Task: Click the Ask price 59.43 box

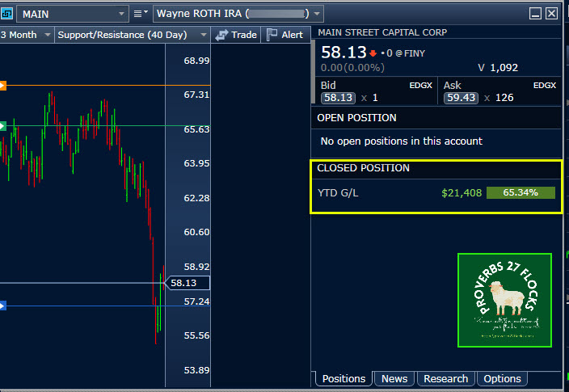Action: (x=461, y=98)
